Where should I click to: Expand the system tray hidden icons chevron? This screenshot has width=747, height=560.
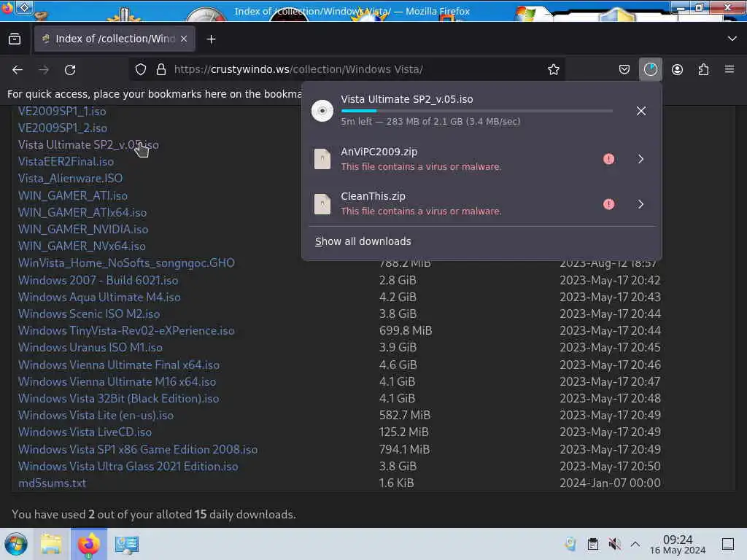635,544
